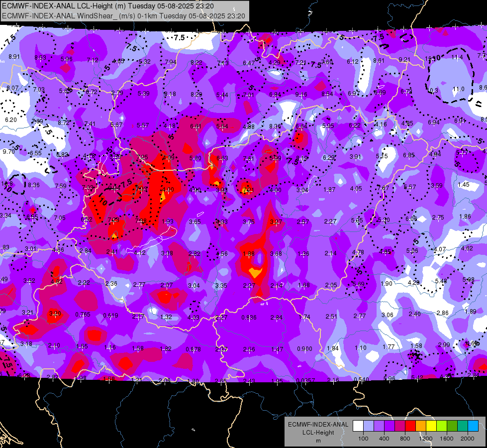Click the 'ECMWF-INDEX-ANAL' text in the legend box
This screenshot has width=487, height=448.
point(318,425)
